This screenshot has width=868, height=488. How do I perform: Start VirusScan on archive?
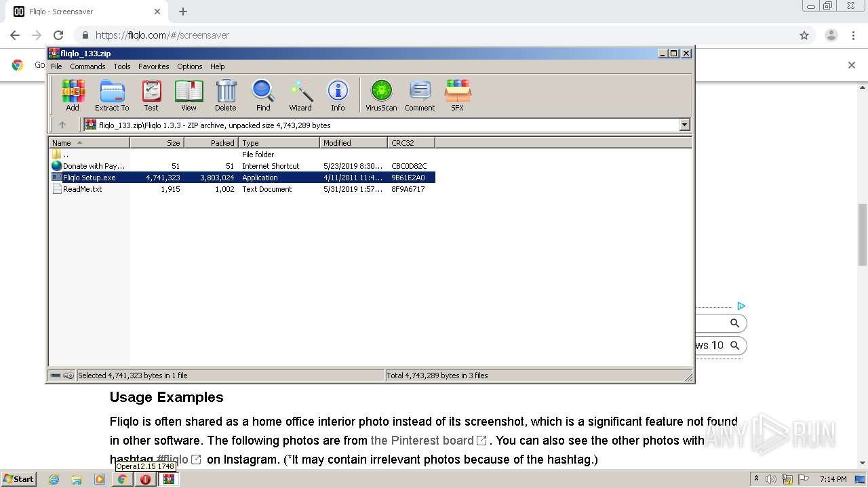tap(381, 95)
